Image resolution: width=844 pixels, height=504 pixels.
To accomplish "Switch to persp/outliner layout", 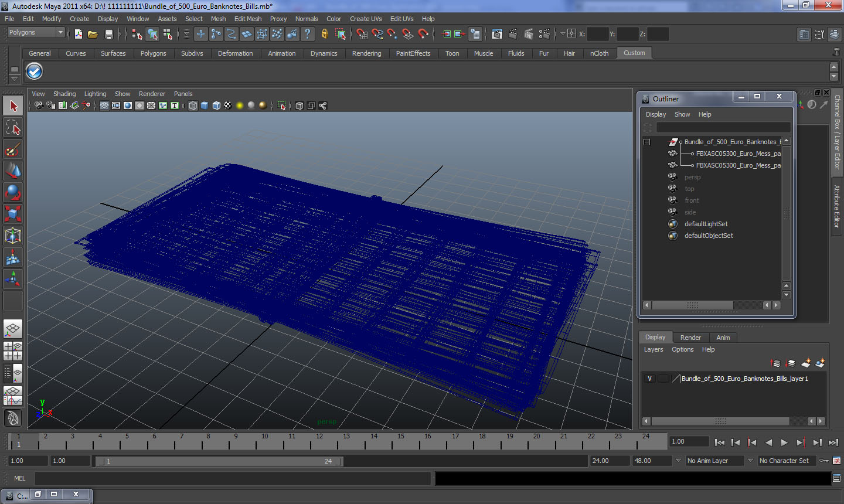I will click(x=13, y=372).
